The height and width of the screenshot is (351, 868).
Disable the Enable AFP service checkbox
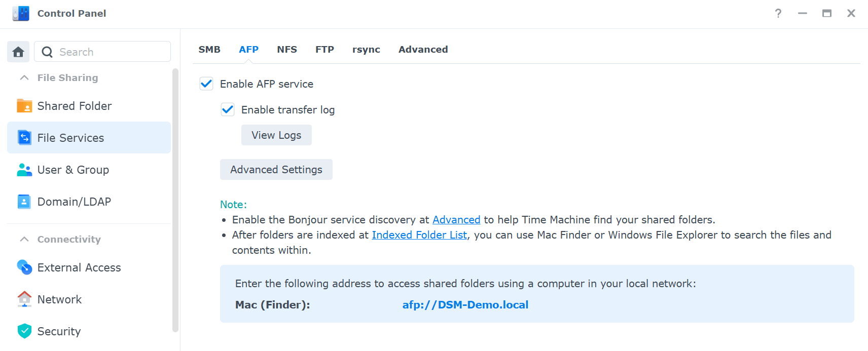point(206,84)
